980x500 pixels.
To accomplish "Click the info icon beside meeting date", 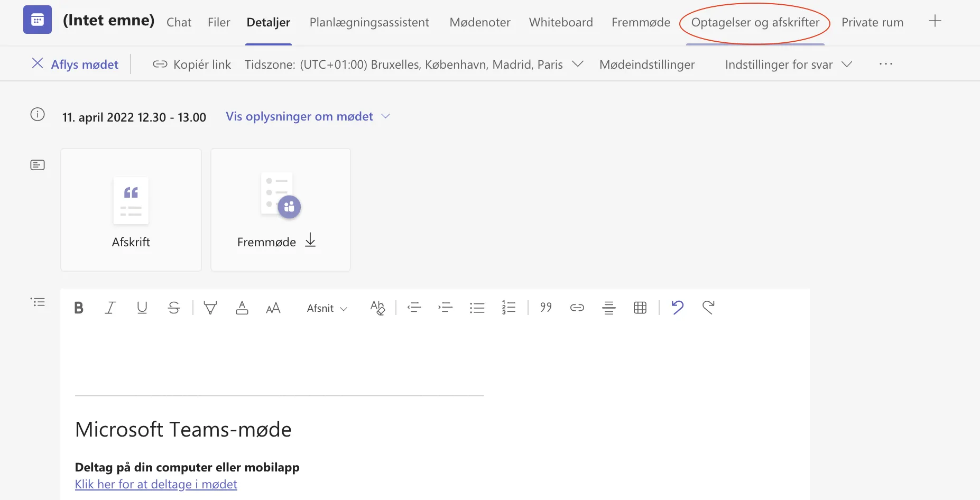I will tap(38, 114).
